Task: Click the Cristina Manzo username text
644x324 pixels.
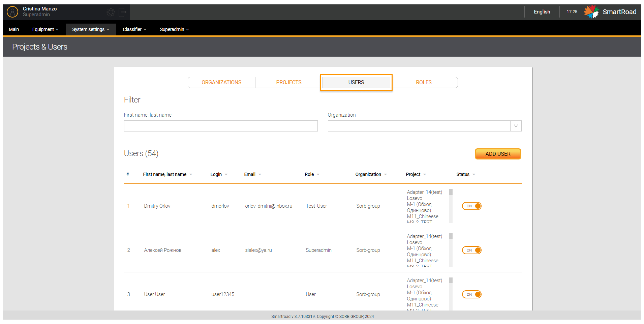Action: [x=40, y=9]
